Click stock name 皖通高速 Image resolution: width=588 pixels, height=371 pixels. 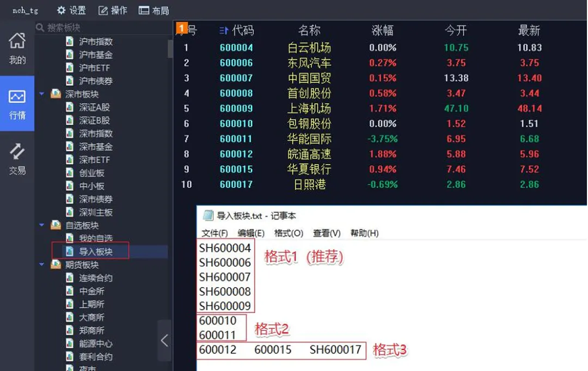pos(309,154)
